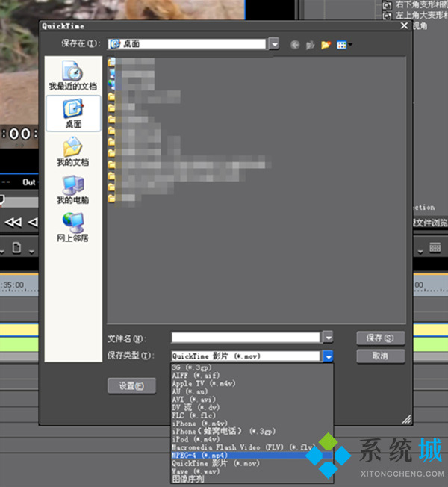Select the 桌面 desktop shortcut in sidebar
The width and height of the screenshot is (448, 487).
click(x=73, y=114)
